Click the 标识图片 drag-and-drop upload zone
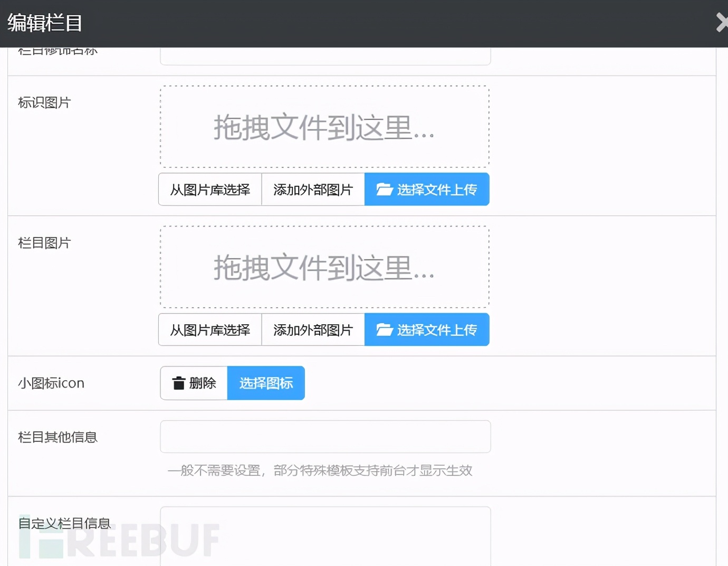 324,127
